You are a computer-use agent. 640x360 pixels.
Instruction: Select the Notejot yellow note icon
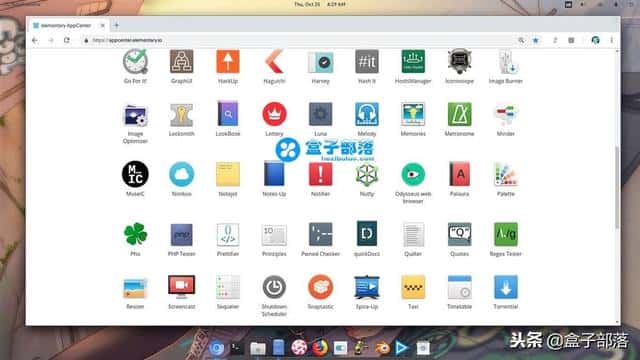click(228, 174)
